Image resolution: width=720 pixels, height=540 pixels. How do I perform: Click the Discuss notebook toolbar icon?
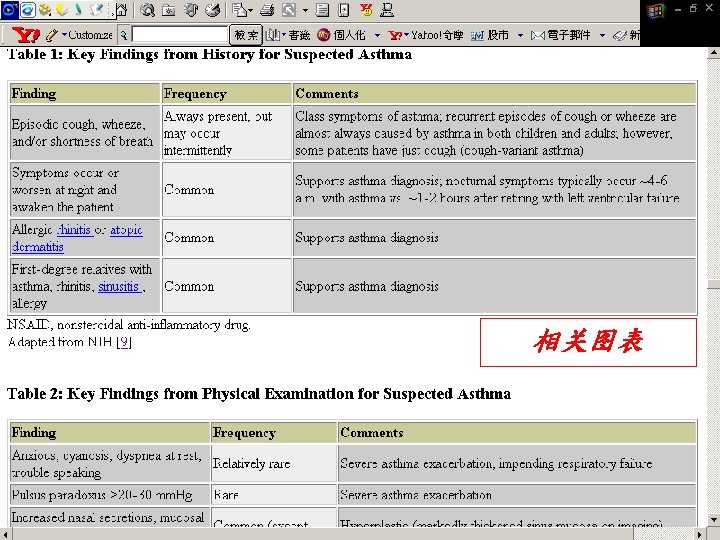click(x=344, y=10)
